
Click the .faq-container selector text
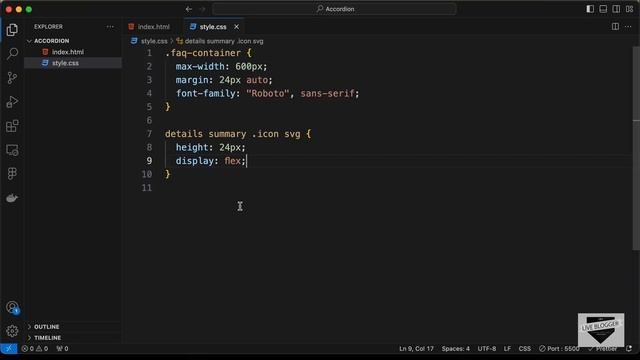[x=203, y=53]
